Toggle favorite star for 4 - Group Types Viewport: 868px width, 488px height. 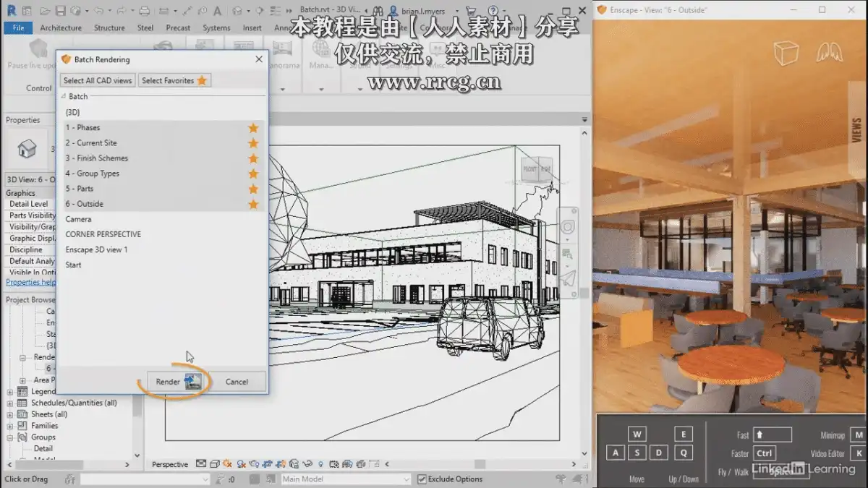click(x=253, y=174)
